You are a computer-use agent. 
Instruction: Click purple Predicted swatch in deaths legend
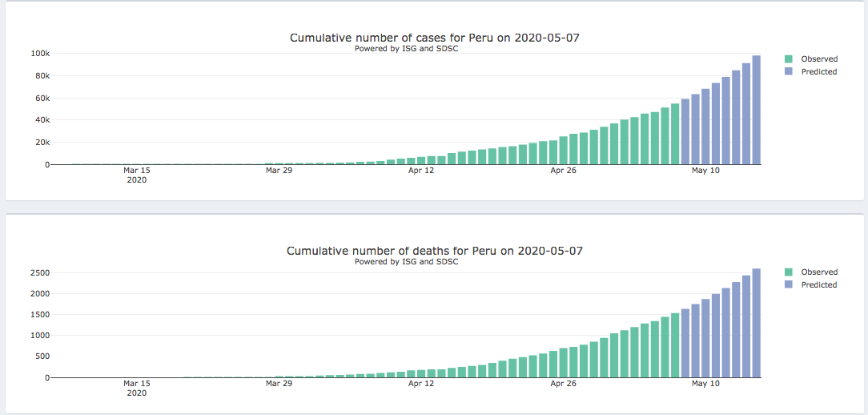789,285
